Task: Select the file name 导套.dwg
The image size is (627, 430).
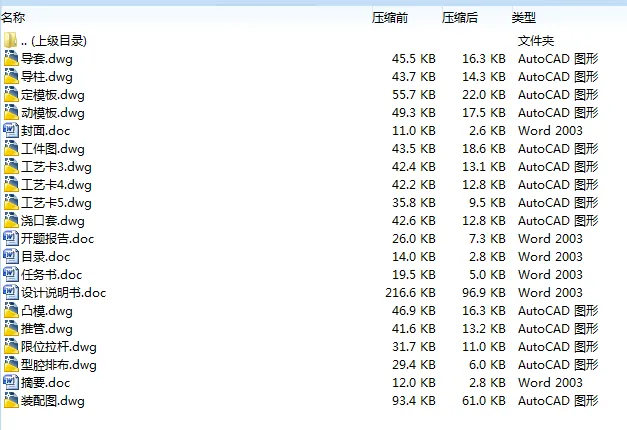Action: pyautogui.click(x=47, y=59)
